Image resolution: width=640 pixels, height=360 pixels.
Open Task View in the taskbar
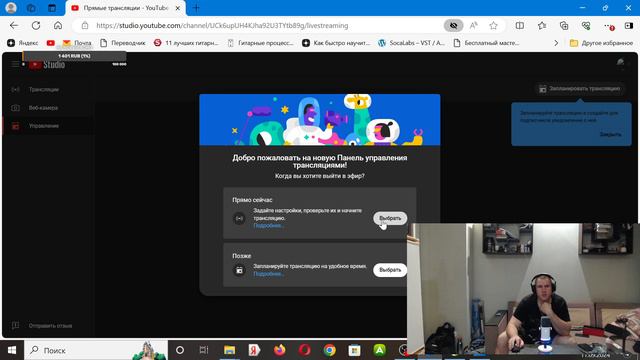coord(204,350)
